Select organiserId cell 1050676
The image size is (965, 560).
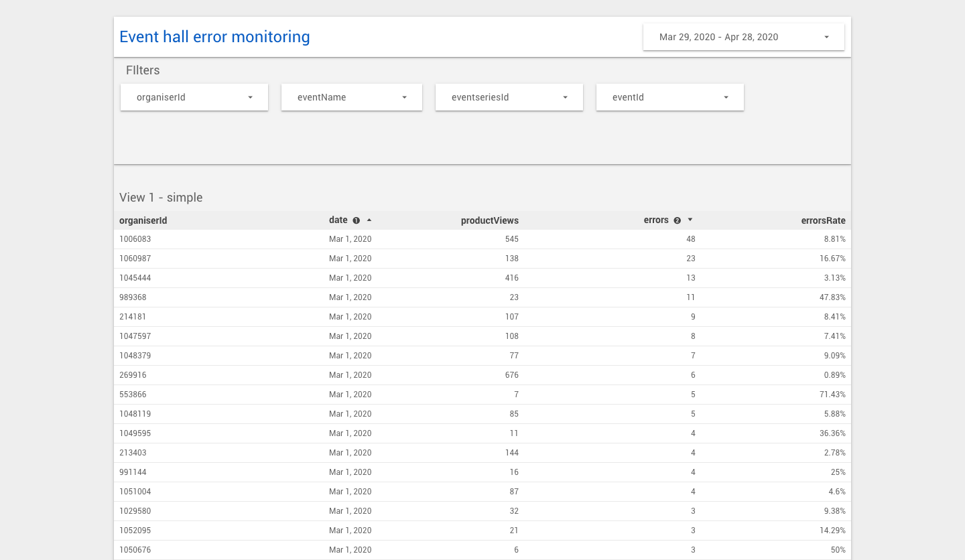pos(135,550)
